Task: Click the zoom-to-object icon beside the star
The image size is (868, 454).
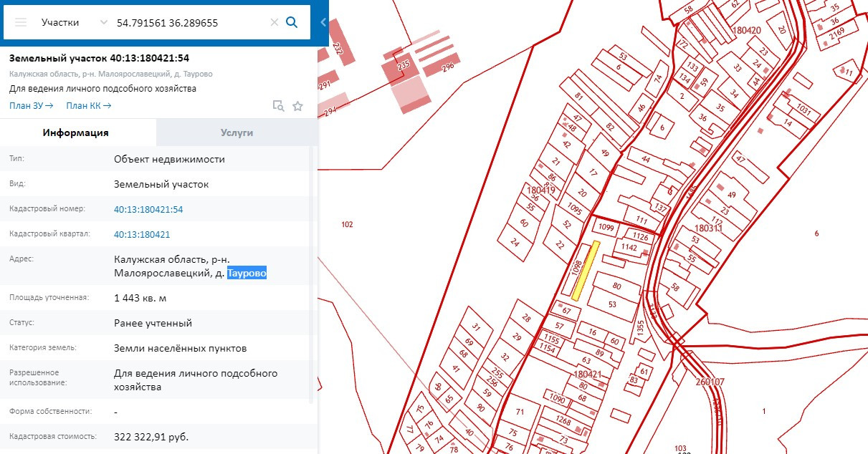Action: [x=278, y=106]
